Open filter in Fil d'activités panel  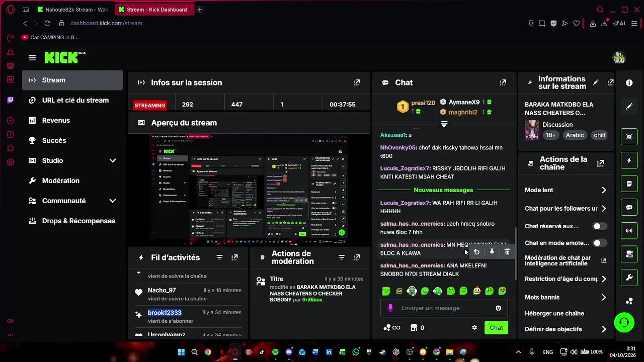(219, 257)
